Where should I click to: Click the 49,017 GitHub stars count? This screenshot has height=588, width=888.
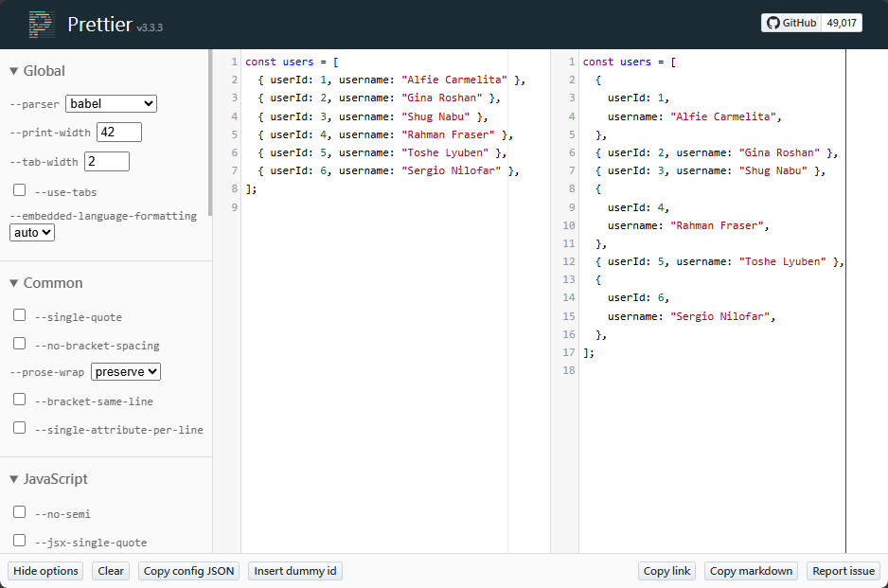pyautogui.click(x=842, y=23)
